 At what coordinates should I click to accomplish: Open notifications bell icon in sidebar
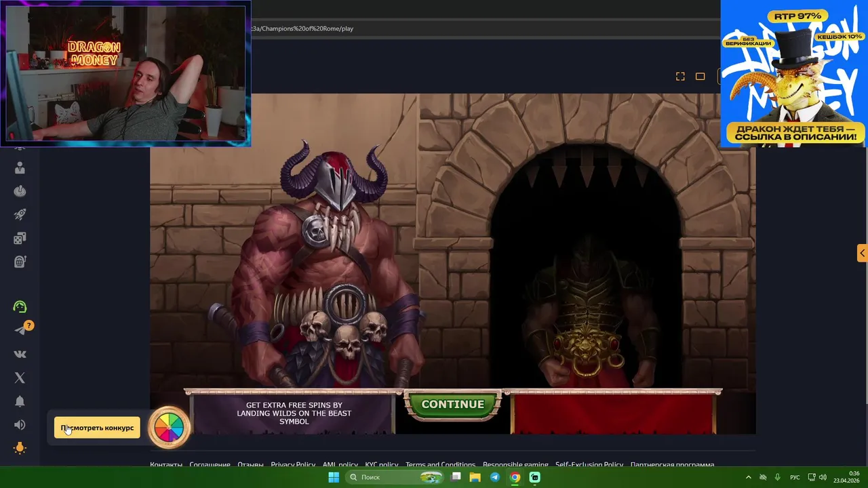coord(20,401)
